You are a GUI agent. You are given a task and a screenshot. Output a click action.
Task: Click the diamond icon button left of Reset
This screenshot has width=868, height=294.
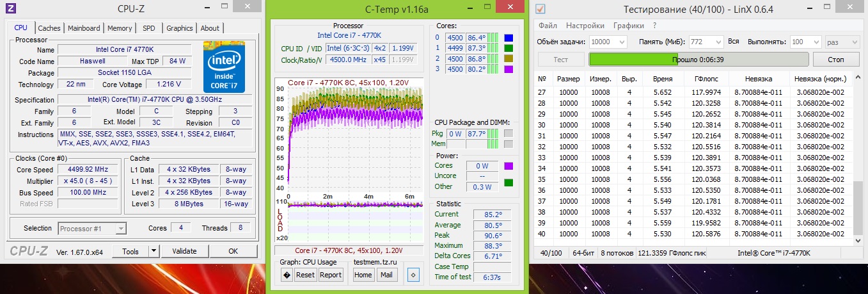287,275
